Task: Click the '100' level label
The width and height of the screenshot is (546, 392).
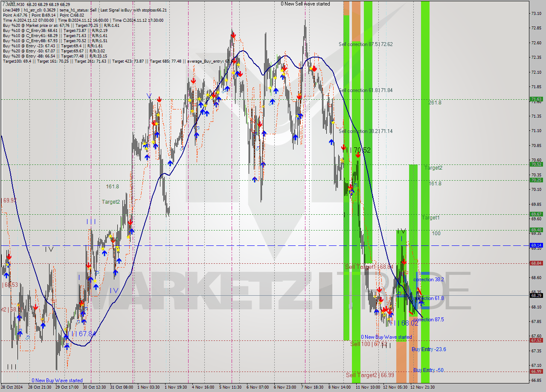Action: coord(436,233)
